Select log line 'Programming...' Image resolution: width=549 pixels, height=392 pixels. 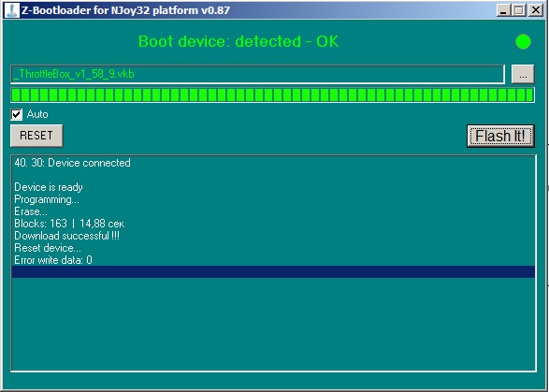coord(47,199)
